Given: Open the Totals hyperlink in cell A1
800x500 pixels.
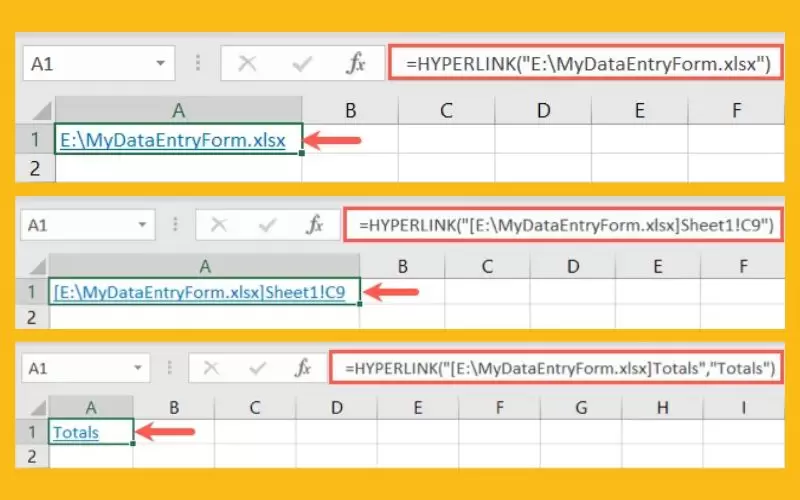Looking at the screenshot, I should click(76, 432).
